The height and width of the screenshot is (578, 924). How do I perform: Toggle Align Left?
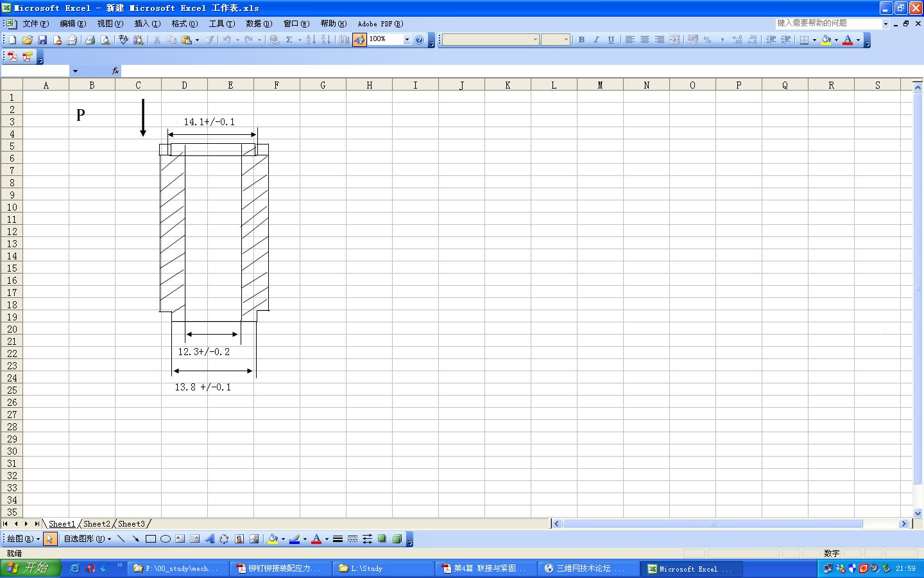tap(629, 40)
